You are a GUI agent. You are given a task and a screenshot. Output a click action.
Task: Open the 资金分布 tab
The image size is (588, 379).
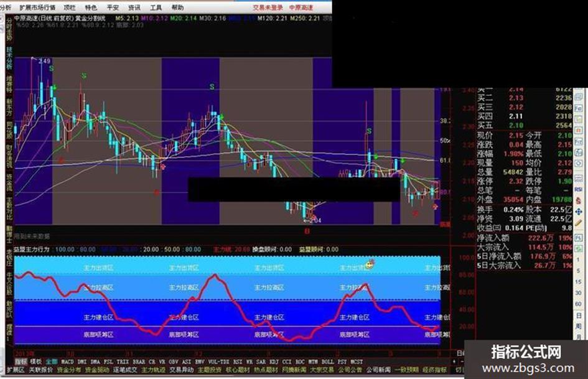point(69,370)
